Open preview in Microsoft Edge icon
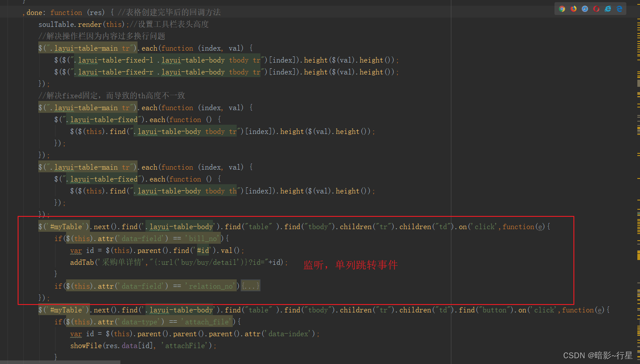This screenshot has width=640, height=364. click(x=619, y=9)
